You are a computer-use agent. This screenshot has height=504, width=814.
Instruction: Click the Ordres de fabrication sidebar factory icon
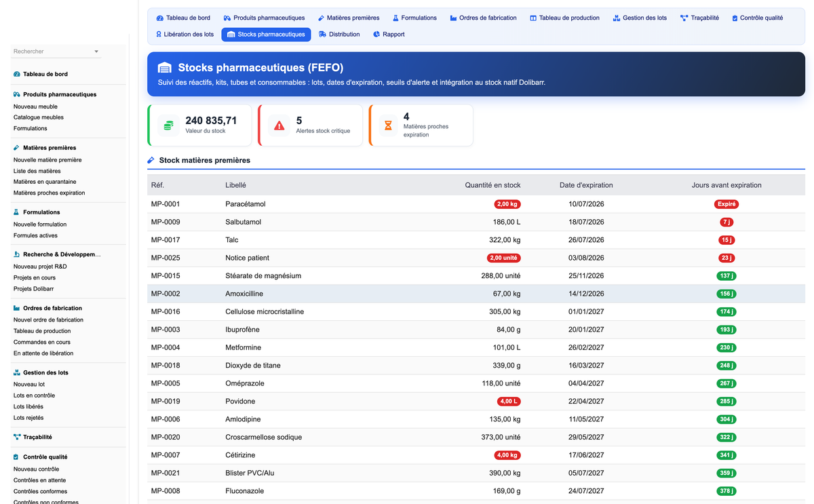coord(17,308)
